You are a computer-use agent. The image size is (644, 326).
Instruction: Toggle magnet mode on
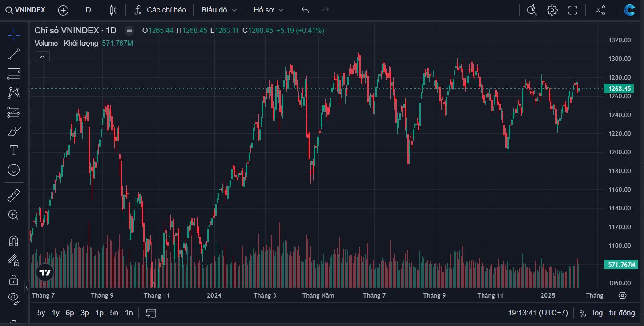point(14,241)
